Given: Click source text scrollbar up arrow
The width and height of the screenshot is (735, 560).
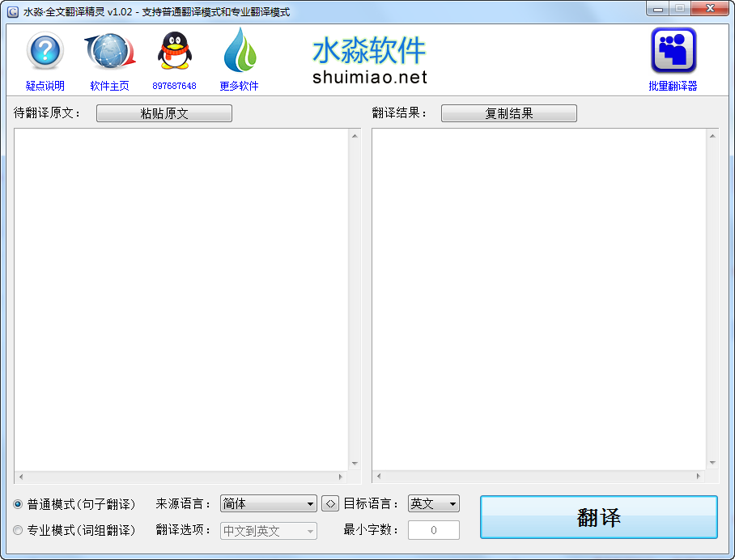Looking at the screenshot, I should tap(355, 136).
